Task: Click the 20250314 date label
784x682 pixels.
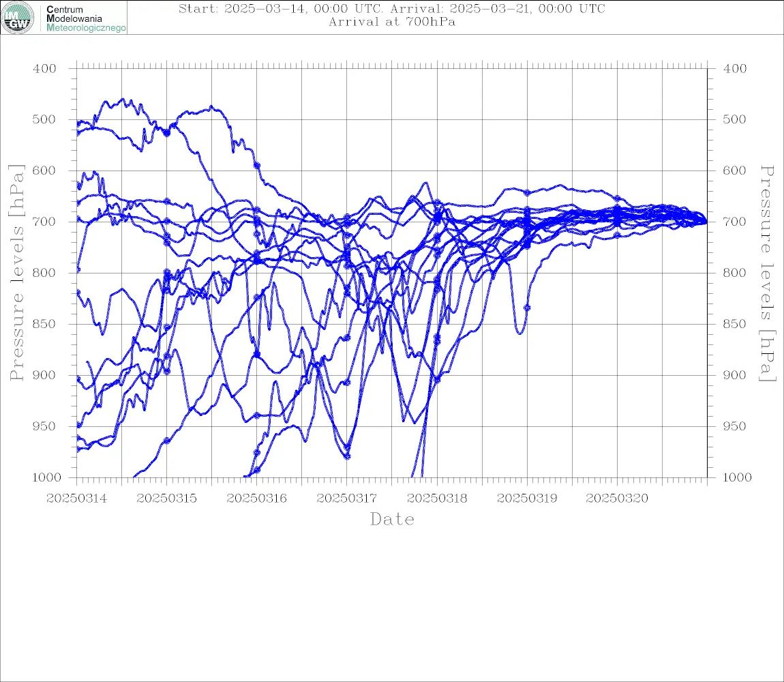Action: coord(76,499)
